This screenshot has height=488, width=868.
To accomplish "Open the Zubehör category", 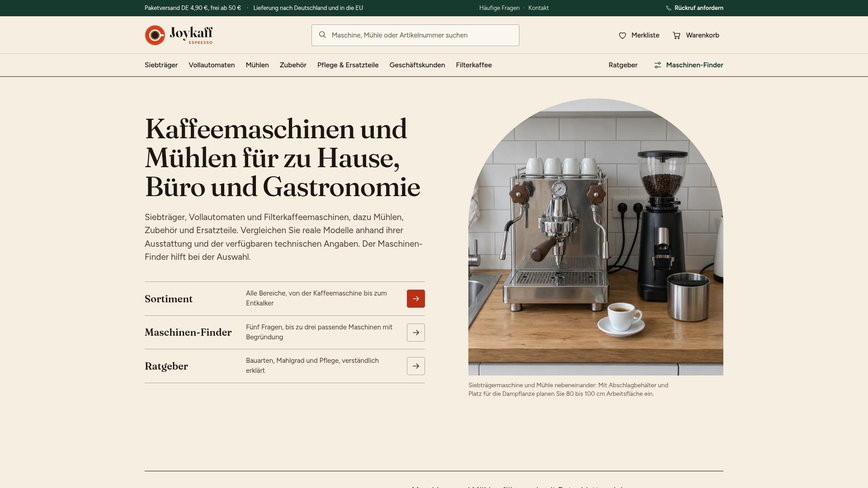I will [293, 65].
